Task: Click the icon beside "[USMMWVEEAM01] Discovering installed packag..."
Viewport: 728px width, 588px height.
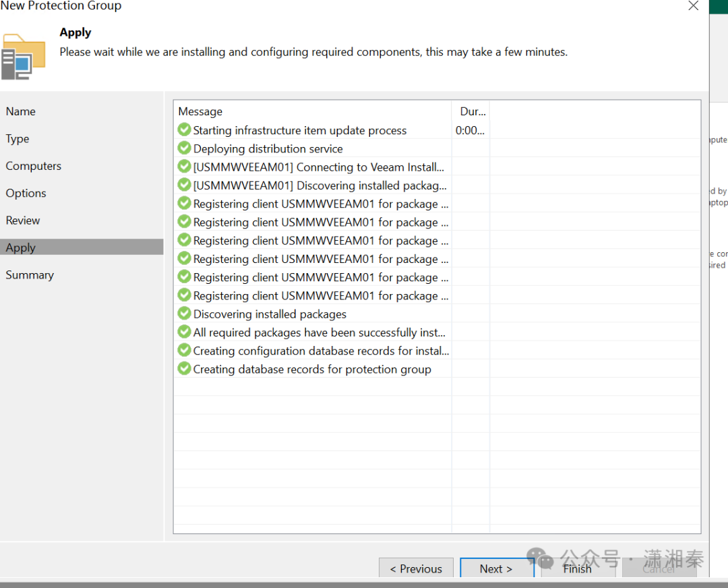Action: pos(183,185)
